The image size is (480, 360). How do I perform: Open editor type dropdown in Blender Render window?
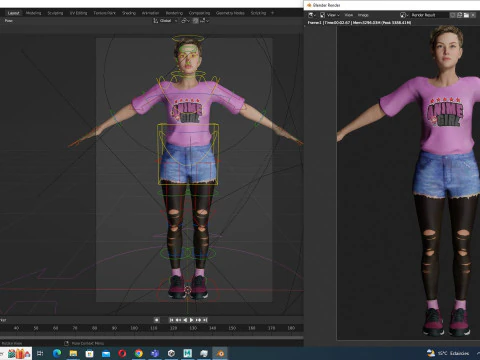(312, 15)
